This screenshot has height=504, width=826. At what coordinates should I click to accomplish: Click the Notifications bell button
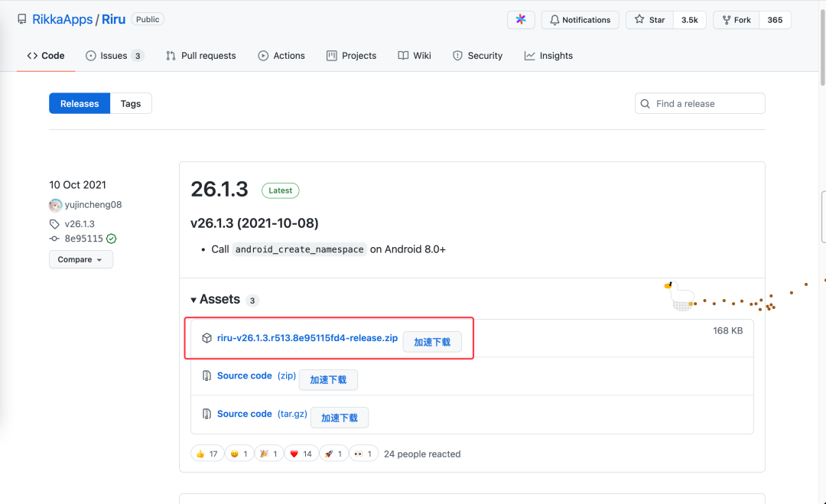pos(580,20)
